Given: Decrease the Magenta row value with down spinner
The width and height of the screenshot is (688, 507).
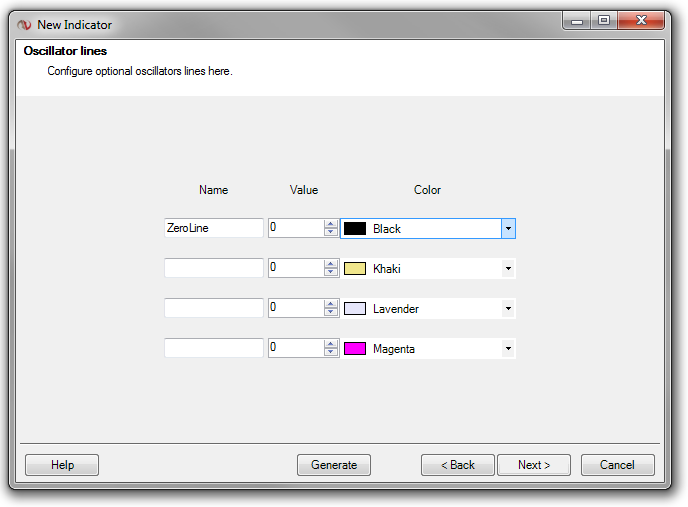Looking at the screenshot, I should (330, 352).
